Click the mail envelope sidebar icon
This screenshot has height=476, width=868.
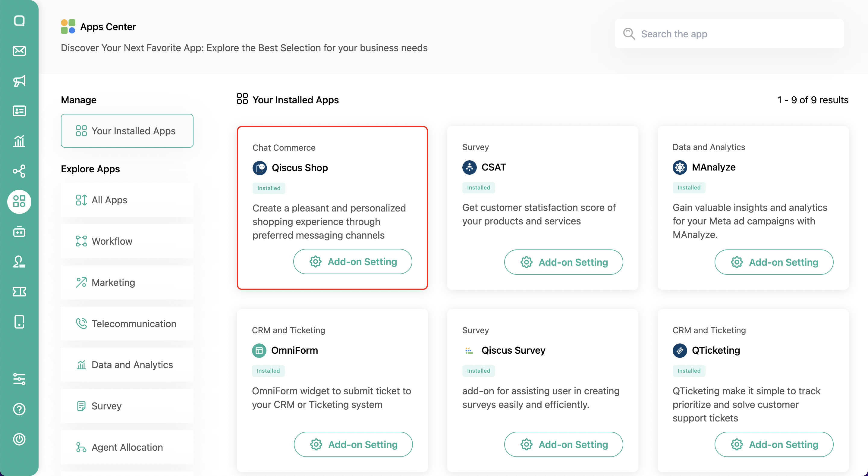click(x=19, y=51)
